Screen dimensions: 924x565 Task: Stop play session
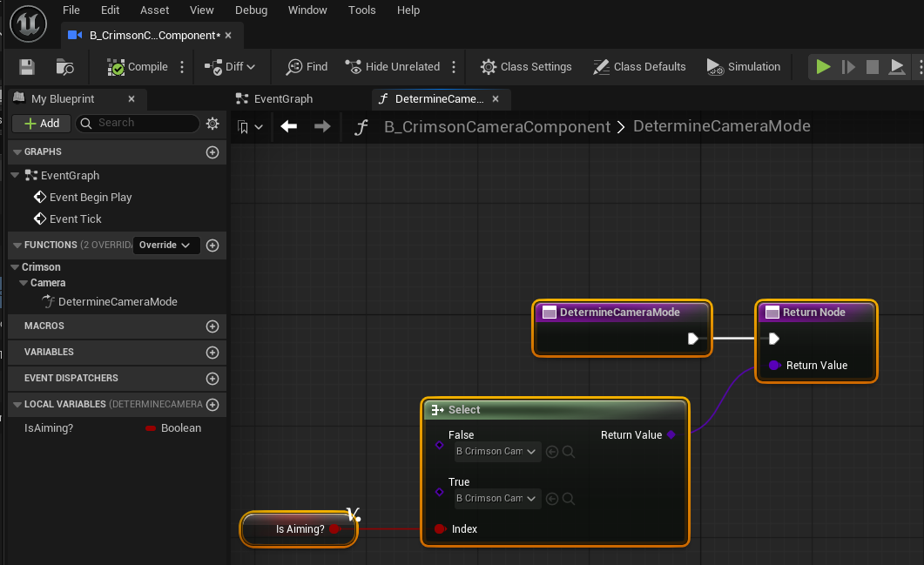pos(872,67)
